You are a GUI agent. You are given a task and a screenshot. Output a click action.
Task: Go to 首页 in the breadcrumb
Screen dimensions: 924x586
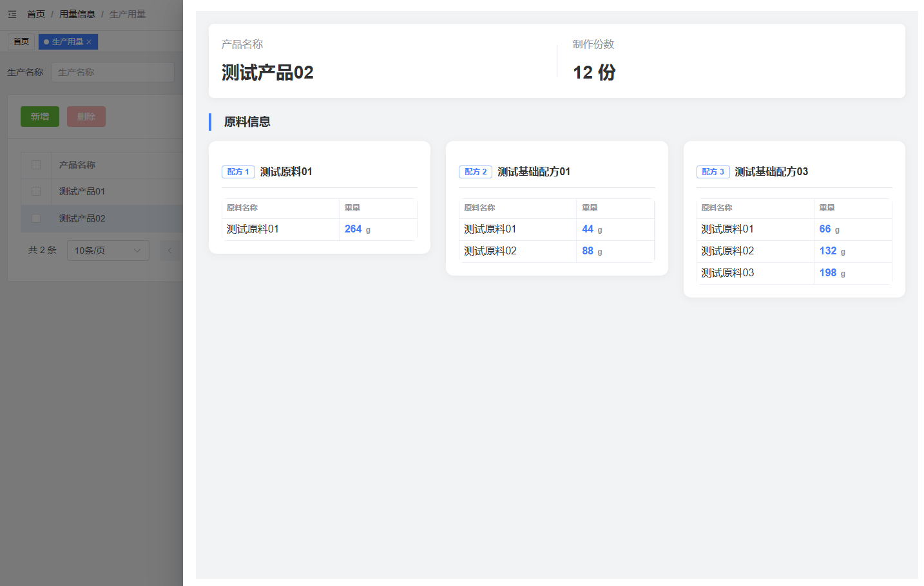pyautogui.click(x=36, y=14)
